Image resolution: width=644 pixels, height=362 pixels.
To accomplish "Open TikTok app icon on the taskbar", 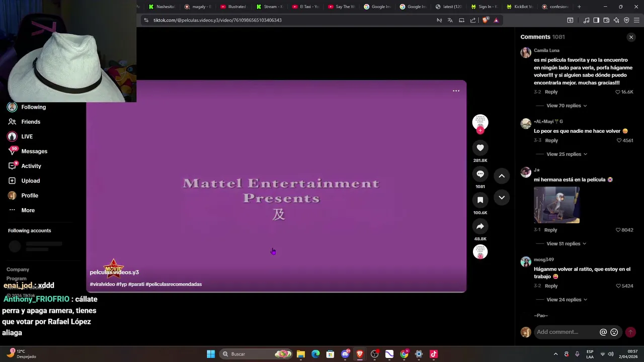I will (x=434, y=354).
